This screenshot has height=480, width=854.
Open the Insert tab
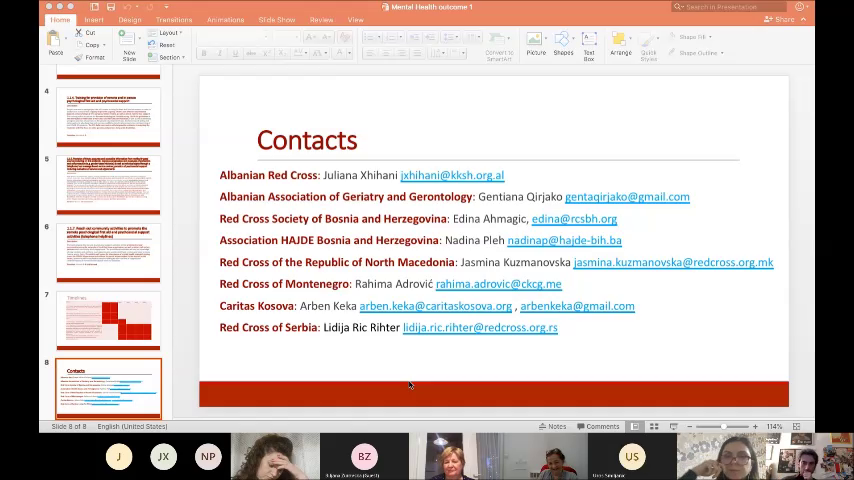(x=94, y=20)
